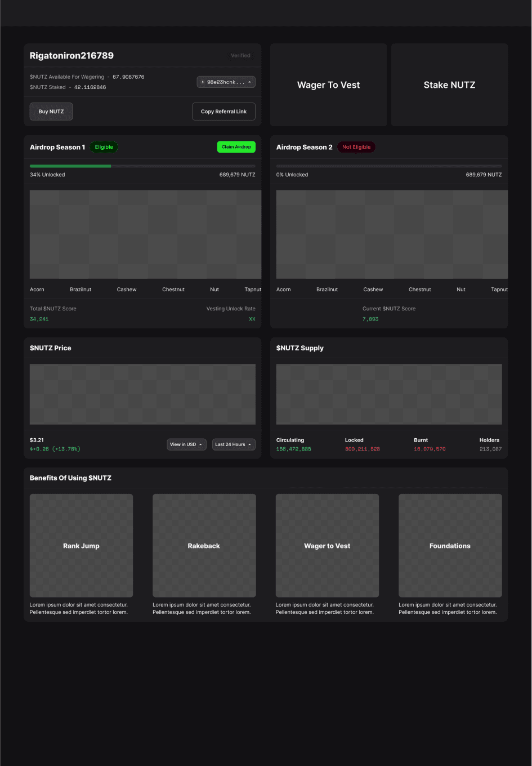The width and height of the screenshot is (532, 766).
Task: Click the Benefits Of Using $NUTZ heading
Action: [x=70, y=478]
